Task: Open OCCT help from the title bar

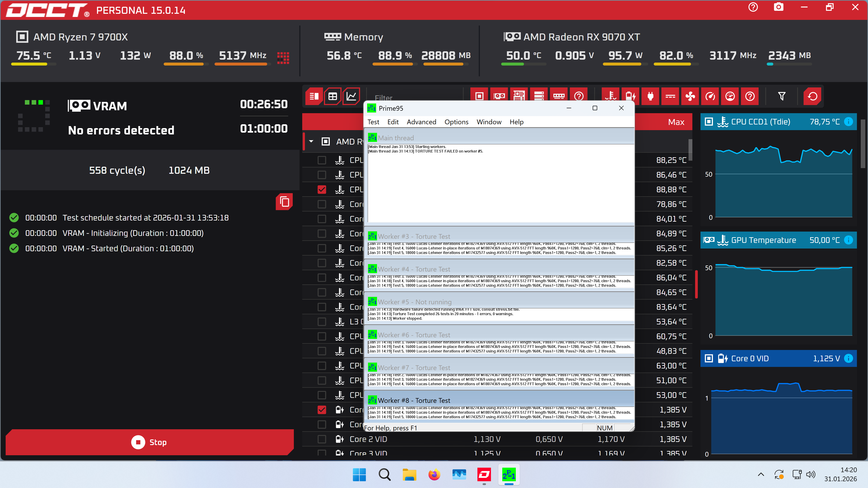Action: point(753,7)
